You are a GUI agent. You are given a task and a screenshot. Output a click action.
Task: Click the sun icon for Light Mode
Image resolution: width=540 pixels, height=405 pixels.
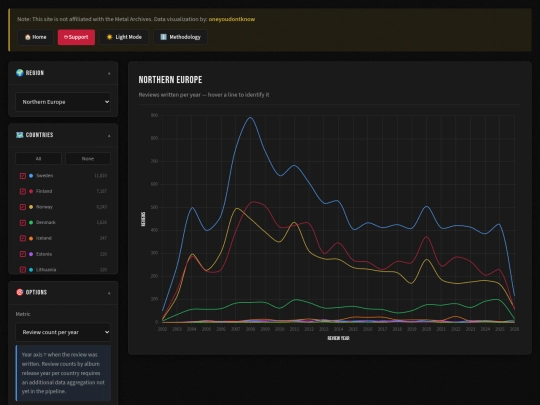(110, 37)
